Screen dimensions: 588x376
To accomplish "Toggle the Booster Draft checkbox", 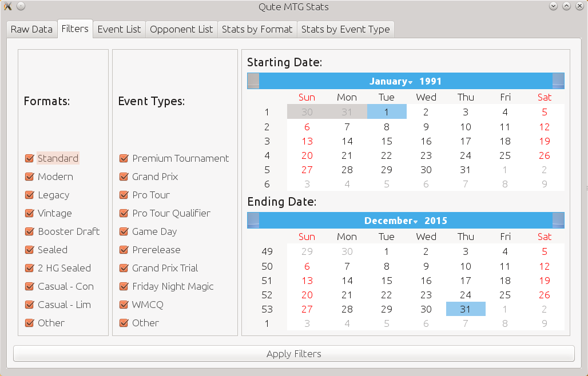I will click(x=29, y=231).
